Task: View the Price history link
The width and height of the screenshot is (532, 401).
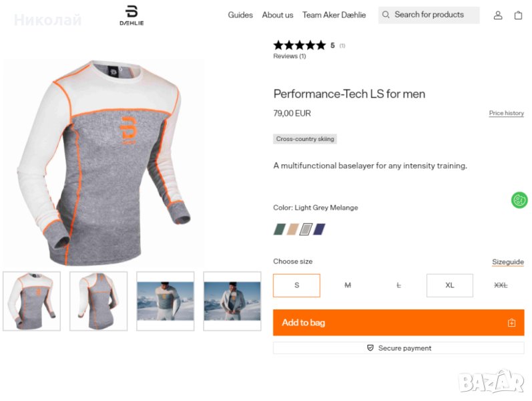Action: click(506, 114)
